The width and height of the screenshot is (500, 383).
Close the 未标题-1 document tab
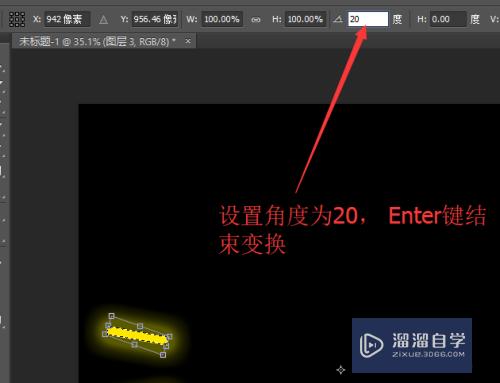click(x=188, y=41)
